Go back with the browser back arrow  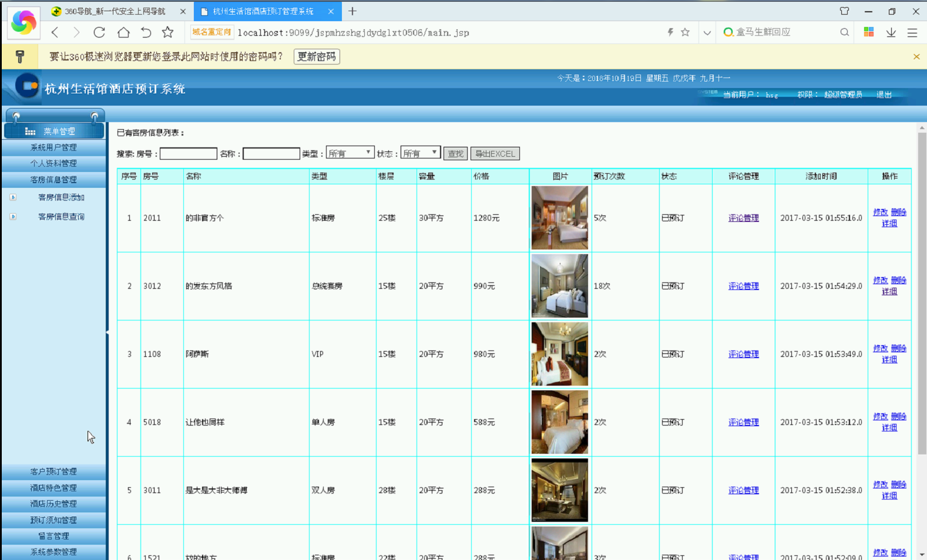click(55, 32)
